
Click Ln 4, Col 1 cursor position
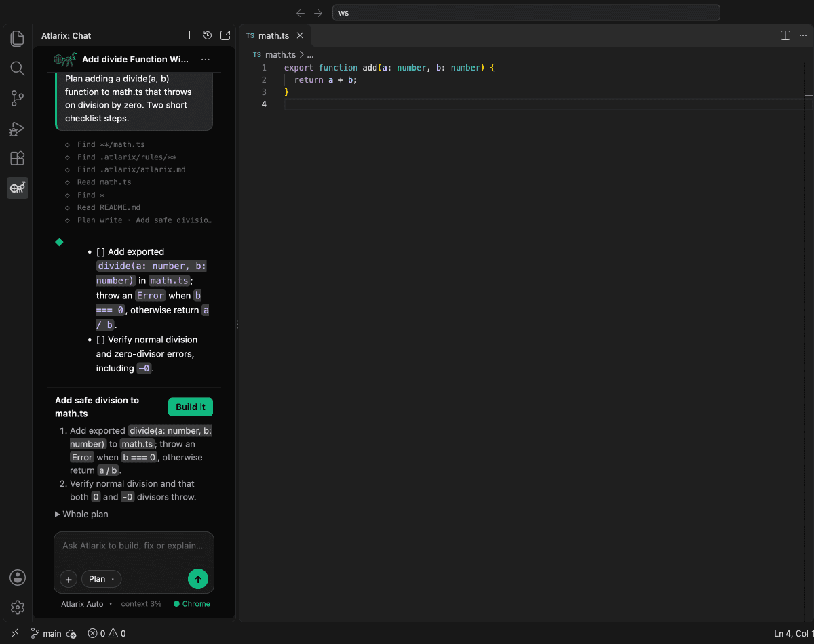click(794, 634)
